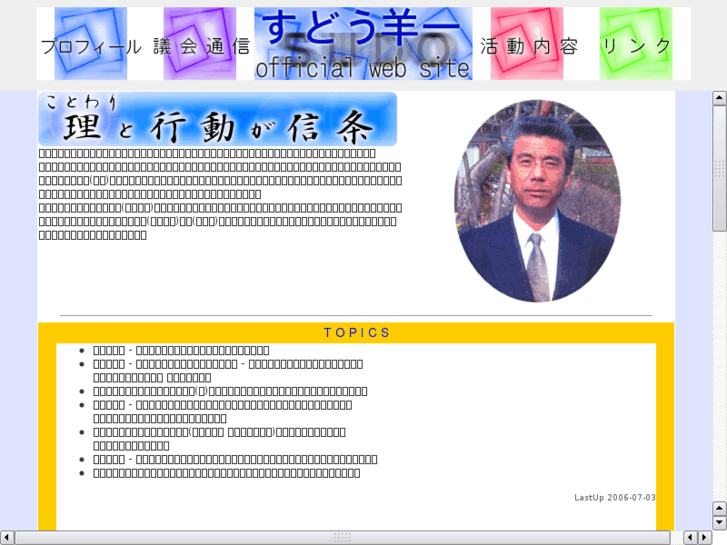727x545 pixels.
Task: Click the horizontal scrollbar thumb
Action: click(x=342, y=537)
